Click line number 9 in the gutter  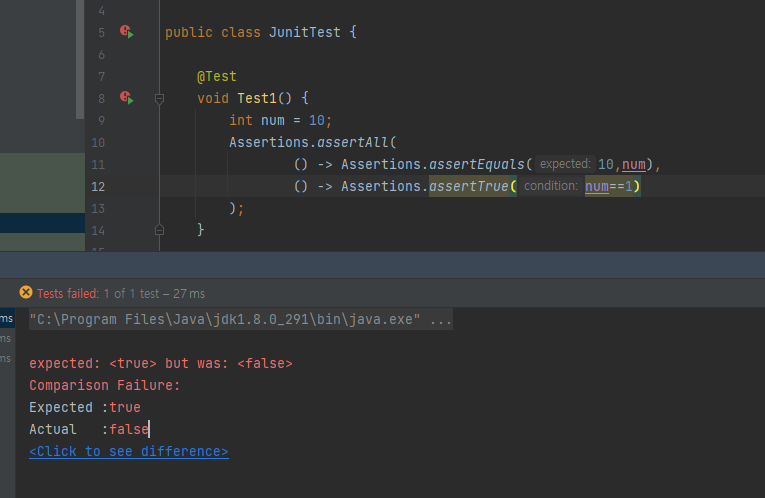point(101,120)
